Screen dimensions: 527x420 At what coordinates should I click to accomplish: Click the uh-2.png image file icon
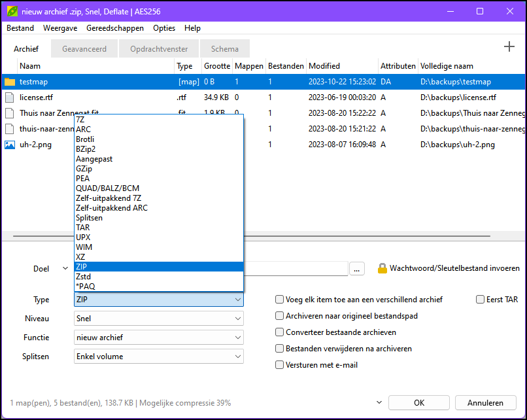[10, 145]
